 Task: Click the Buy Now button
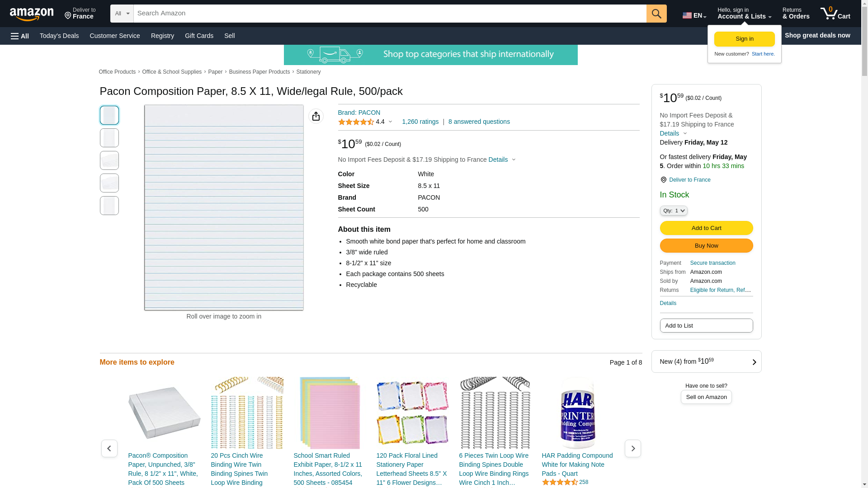[x=706, y=245]
